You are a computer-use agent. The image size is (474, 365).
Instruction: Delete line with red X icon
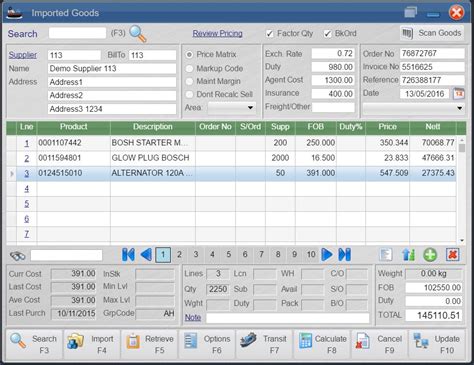(x=452, y=255)
